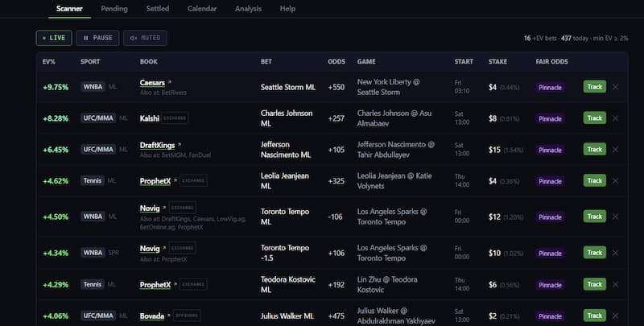Dismiss the Toronto Tempo ML row
Screen dimensions: 644x326
pyautogui.click(x=615, y=217)
